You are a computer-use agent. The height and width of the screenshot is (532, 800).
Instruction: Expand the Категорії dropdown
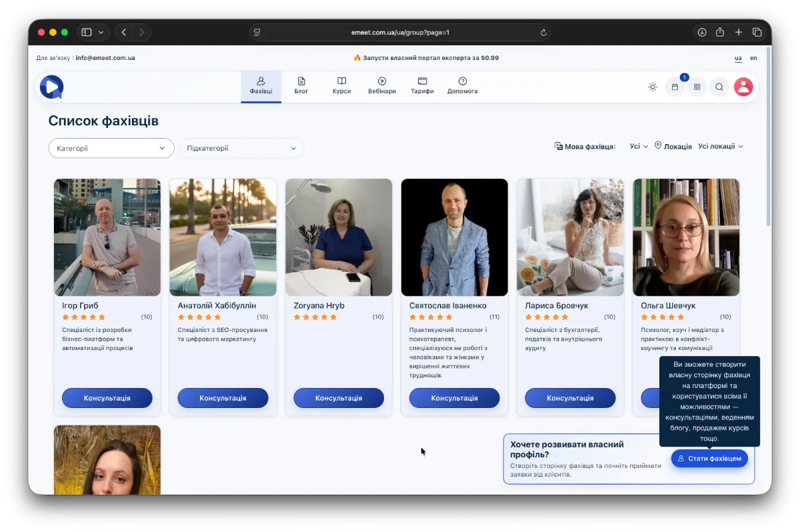[111, 148]
